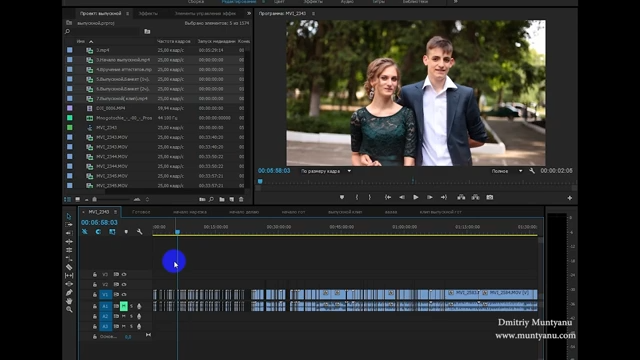Switch to the 'выпускной клип' sequence tab
Viewport: 640px width, 360px height.
tap(345, 212)
